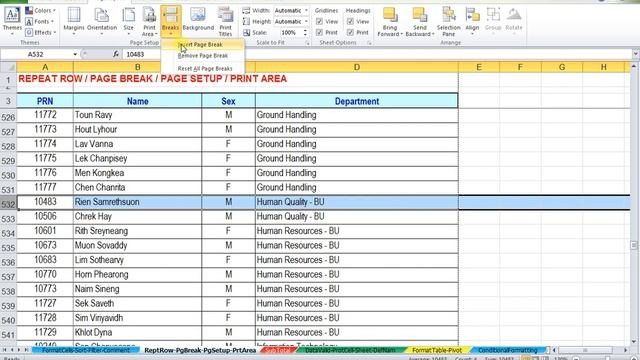
Task: Set a sheet Background image
Action: (198, 20)
